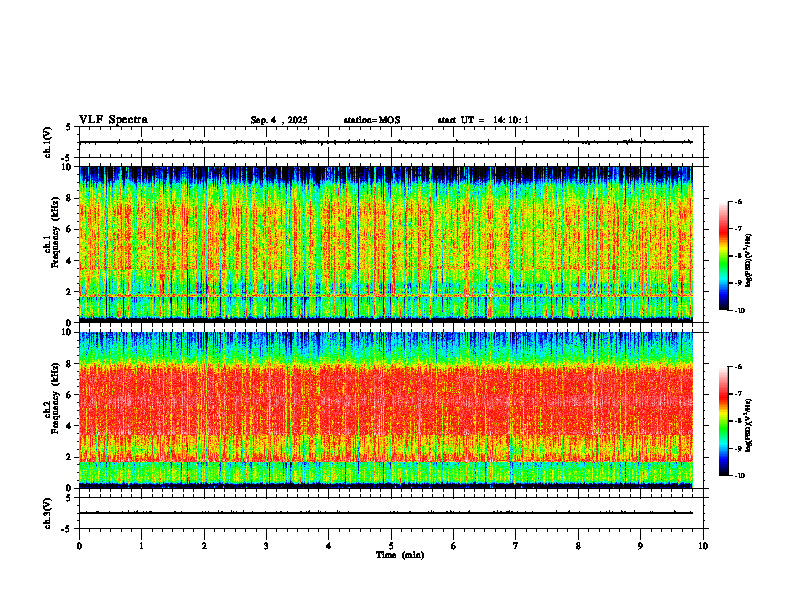Click the time axis tick label "2"
Viewport: 792px width, 612px height.
[x=204, y=546]
